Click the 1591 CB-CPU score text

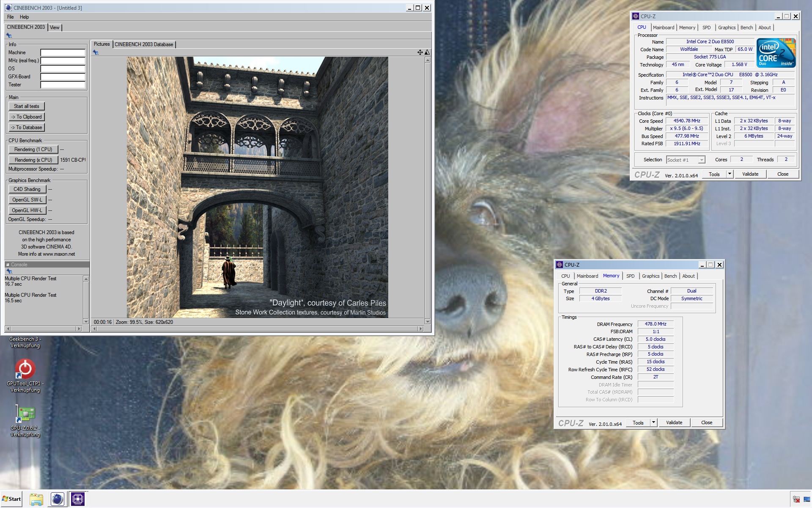coord(73,160)
